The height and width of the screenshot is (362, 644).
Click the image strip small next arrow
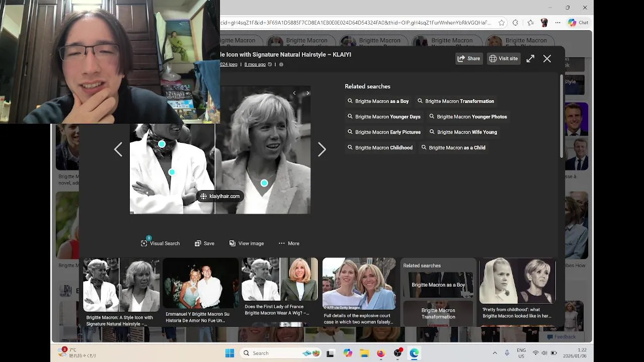click(308, 93)
